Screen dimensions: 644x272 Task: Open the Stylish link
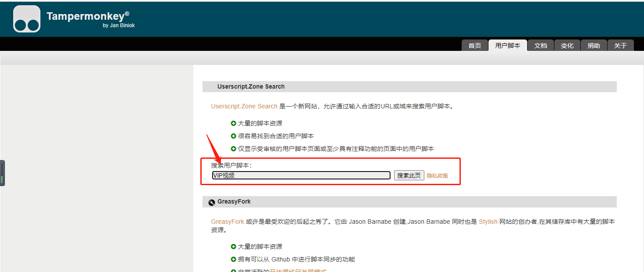tap(488, 222)
